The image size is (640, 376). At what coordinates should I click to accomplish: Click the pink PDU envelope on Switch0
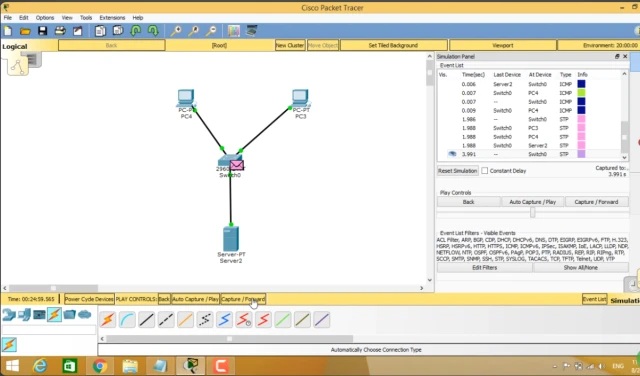click(x=237, y=165)
